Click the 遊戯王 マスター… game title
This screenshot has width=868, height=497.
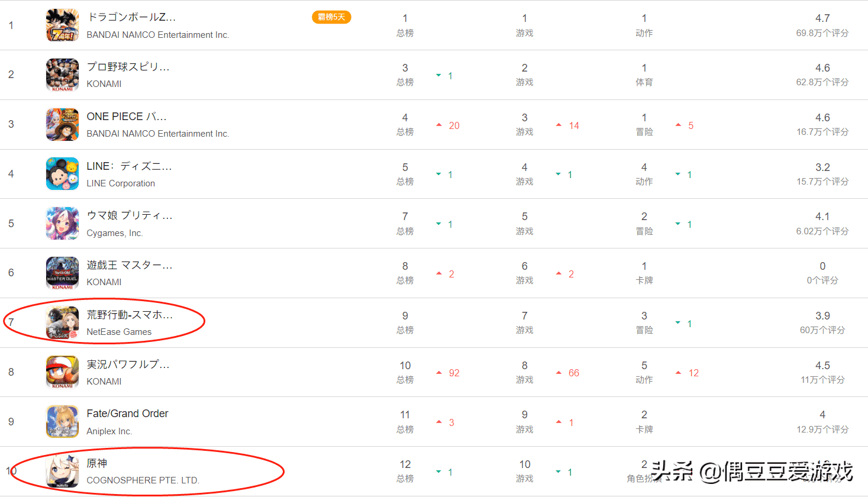(x=130, y=265)
